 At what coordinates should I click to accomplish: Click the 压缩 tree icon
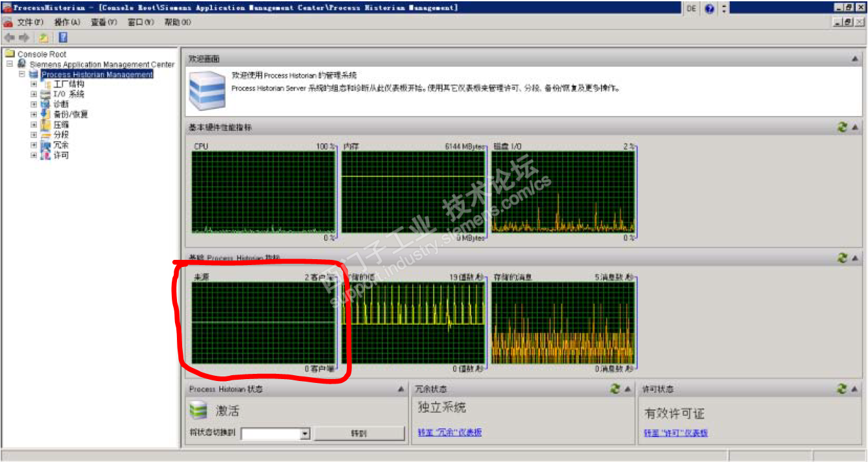[45, 124]
